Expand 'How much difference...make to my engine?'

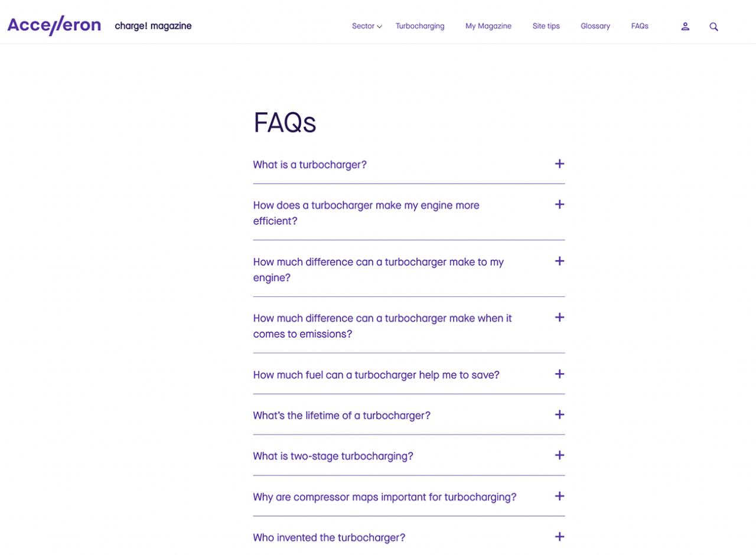pos(378,270)
